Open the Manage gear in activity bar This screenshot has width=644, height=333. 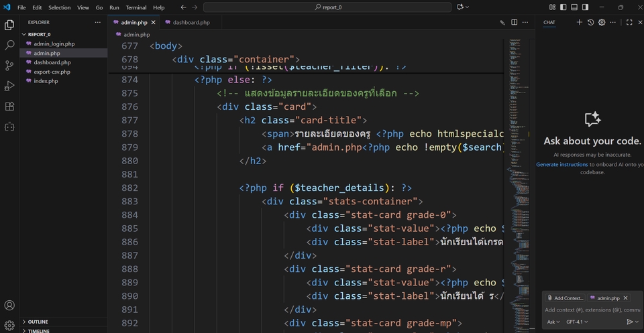click(x=9, y=326)
